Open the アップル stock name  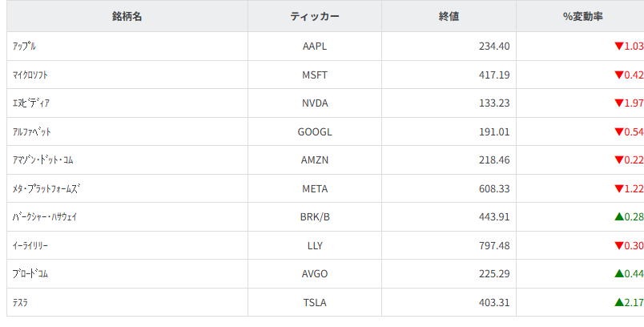25,46
